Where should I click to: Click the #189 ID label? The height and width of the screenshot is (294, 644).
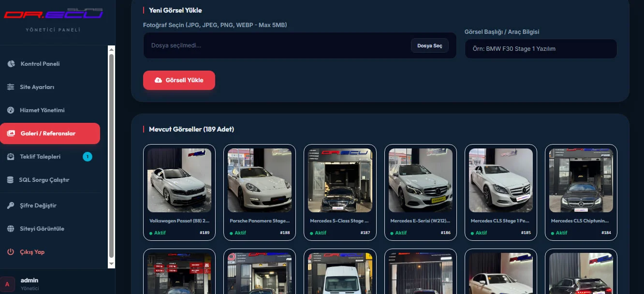[205, 233]
